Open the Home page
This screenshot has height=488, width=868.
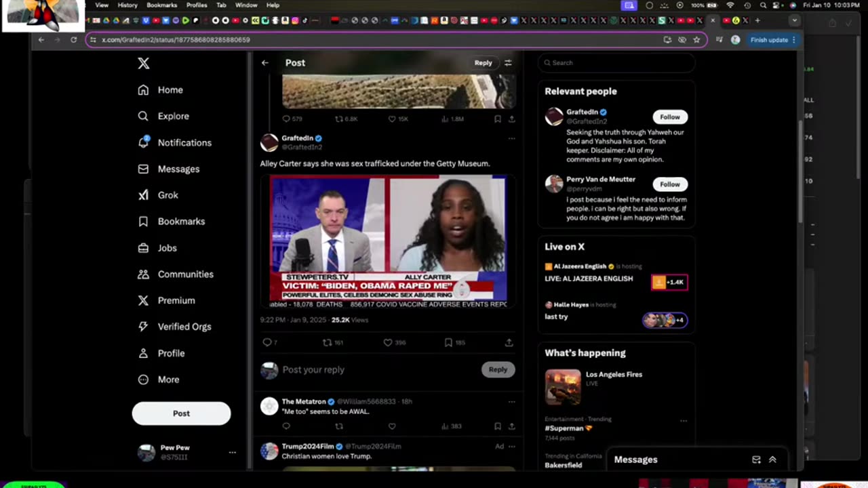click(161, 89)
